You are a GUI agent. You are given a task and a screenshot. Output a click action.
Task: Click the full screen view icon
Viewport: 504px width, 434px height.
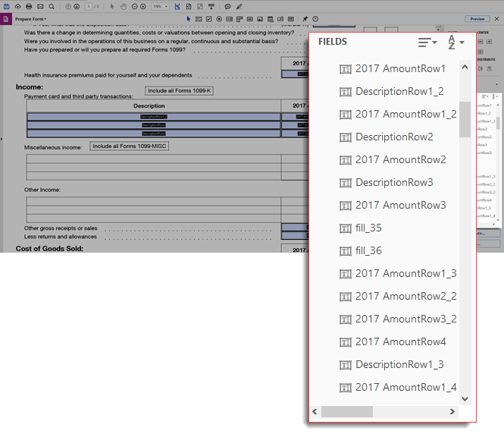pos(200,6)
